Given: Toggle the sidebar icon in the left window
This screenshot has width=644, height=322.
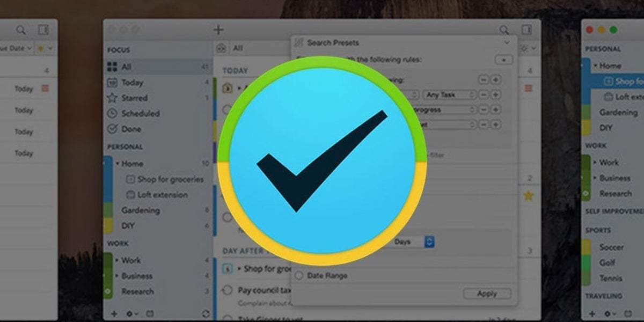Looking at the screenshot, I should (43, 30).
